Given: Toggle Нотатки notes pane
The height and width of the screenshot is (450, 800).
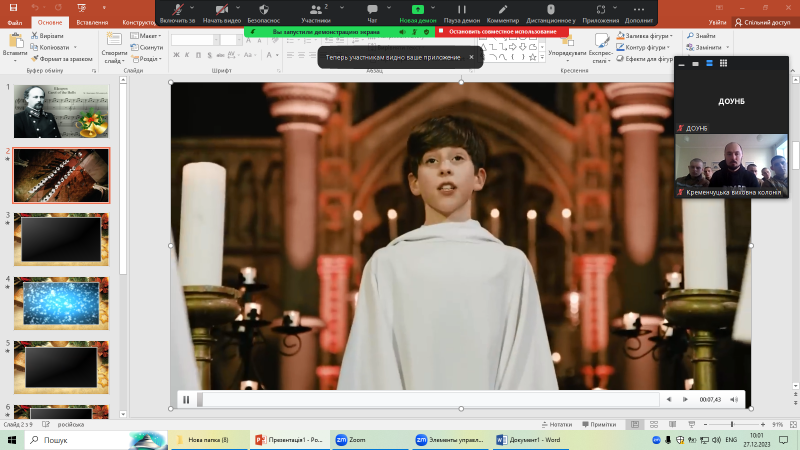Looking at the screenshot, I should 557,424.
